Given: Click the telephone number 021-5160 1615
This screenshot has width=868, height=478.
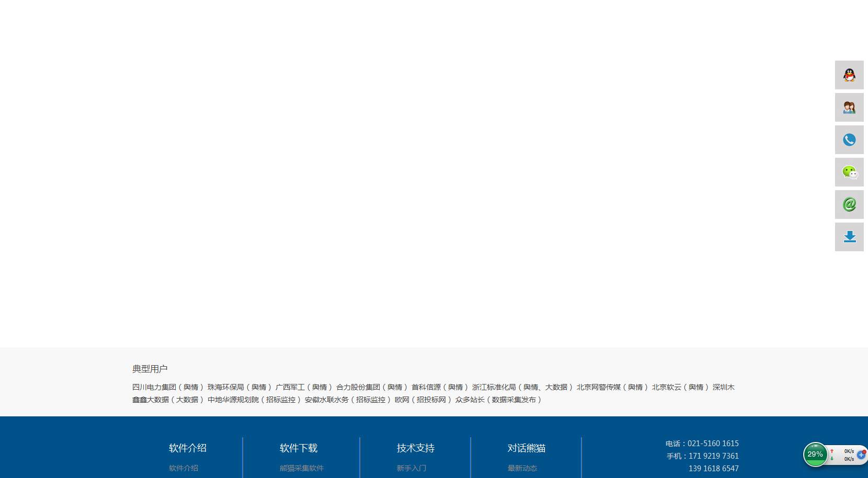Looking at the screenshot, I should tap(713, 444).
